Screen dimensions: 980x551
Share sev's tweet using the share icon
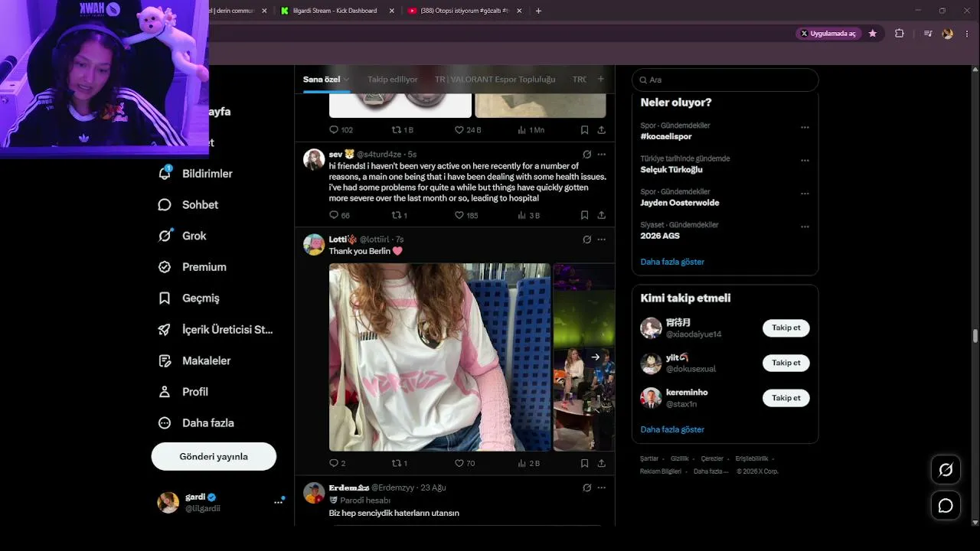[x=602, y=216]
